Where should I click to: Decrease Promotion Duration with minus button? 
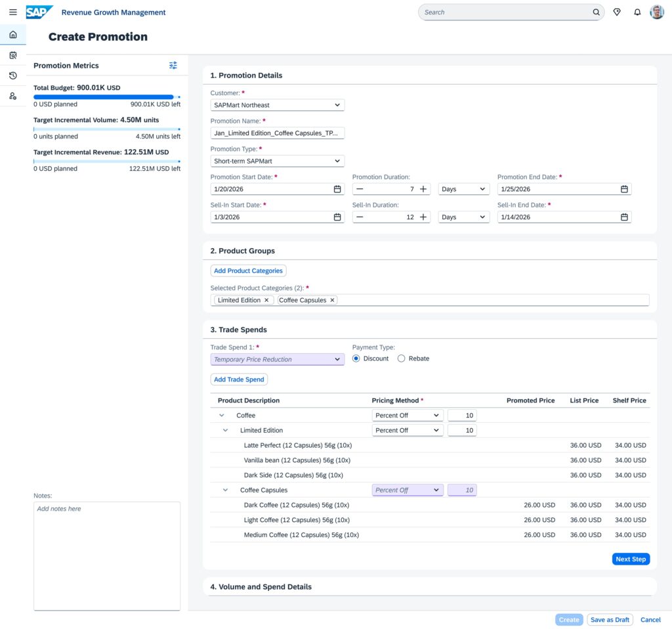(x=360, y=189)
